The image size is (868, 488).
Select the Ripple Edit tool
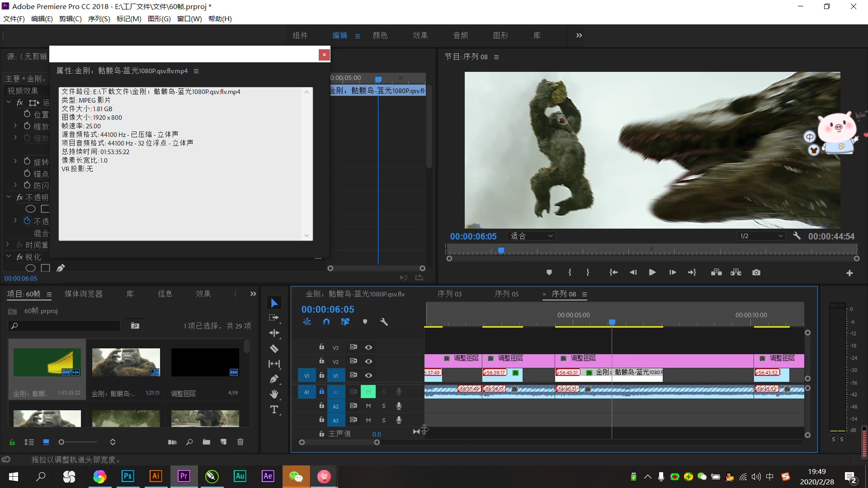tap(274, 333)
